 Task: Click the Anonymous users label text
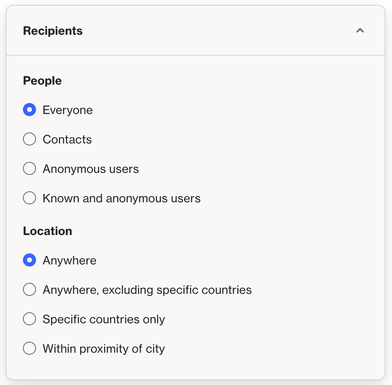(91, 169)
